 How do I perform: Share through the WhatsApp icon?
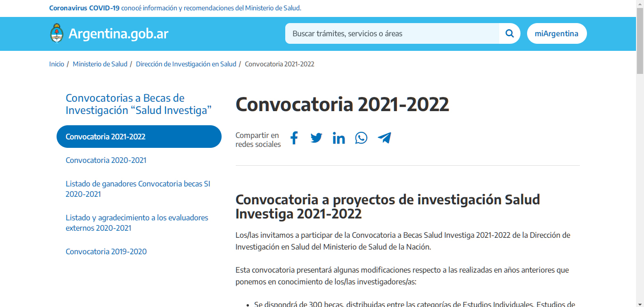click(x=361, y=138)
